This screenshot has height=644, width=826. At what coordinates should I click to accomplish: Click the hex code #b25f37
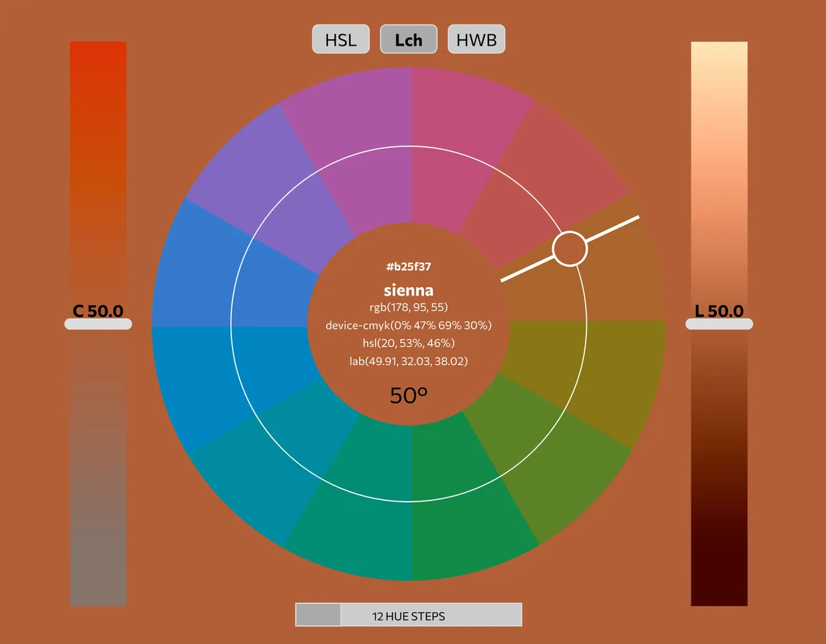[x=408, y=266]
